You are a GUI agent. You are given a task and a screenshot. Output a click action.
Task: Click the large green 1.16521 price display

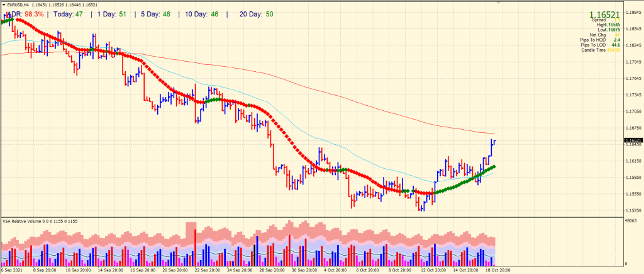point(604,14)
